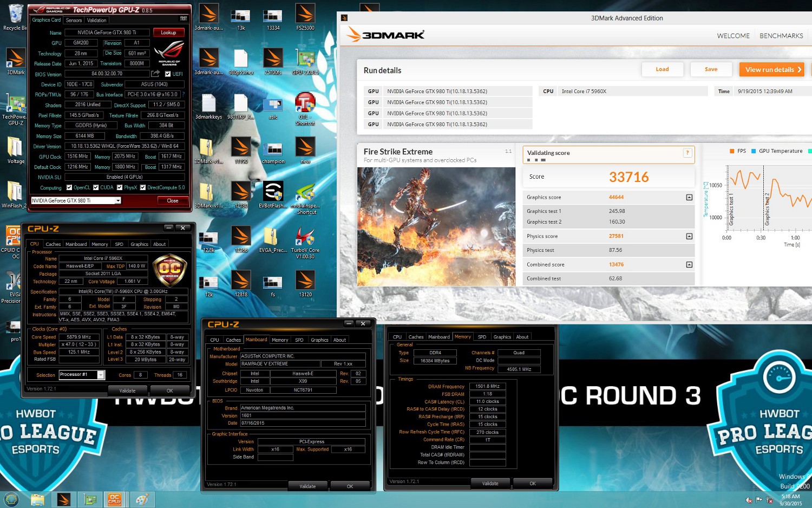Click Validate in the CPU-Z Memory window

pos(490,483)
